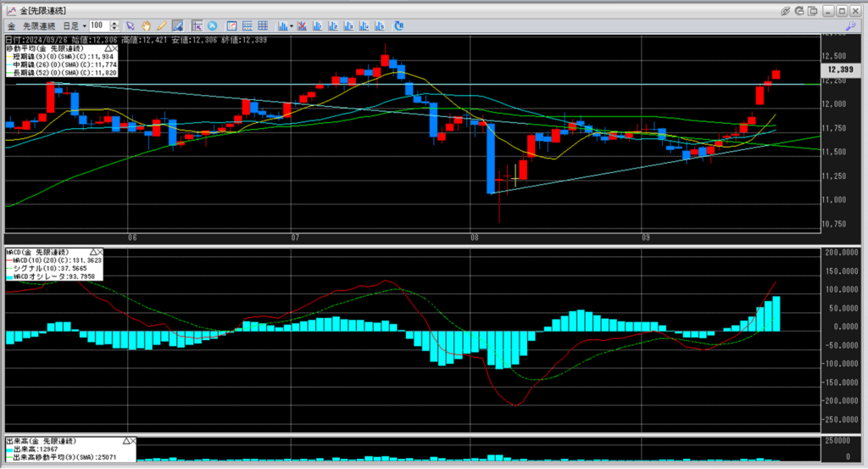The width and height of the screenshot is (868, 469).
Task: Close the MACD legend box
Action: point(100,253)
